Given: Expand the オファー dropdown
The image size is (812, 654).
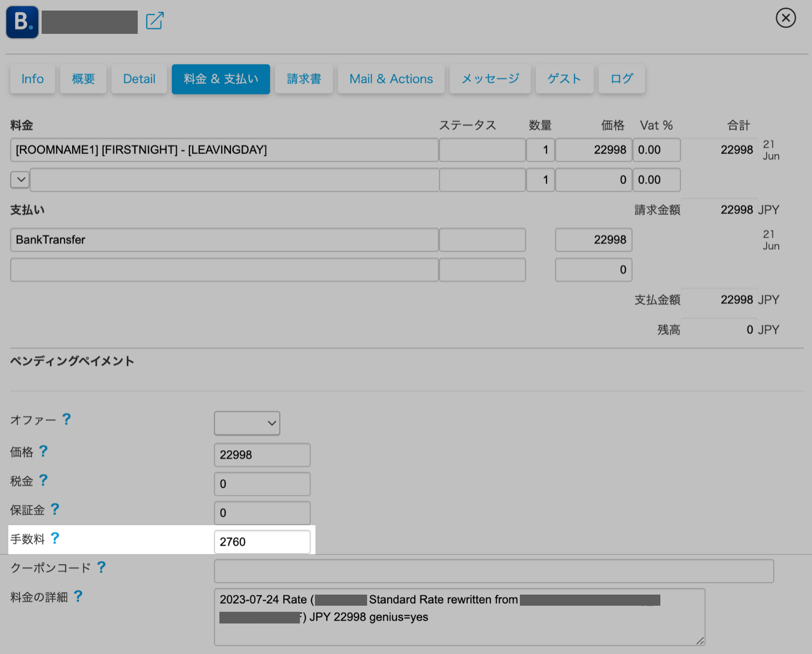Looking at the screenshot, I should [x=247, y=423].
